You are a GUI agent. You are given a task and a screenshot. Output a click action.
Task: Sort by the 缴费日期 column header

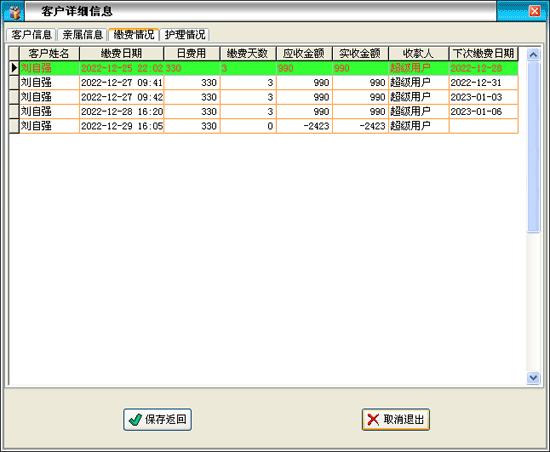click(121, 54)
